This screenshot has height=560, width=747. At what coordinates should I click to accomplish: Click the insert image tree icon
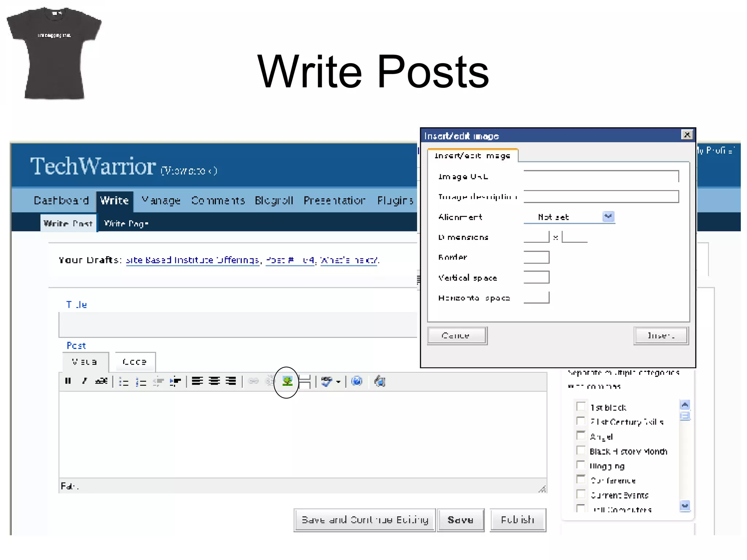[x=287, y=381]
